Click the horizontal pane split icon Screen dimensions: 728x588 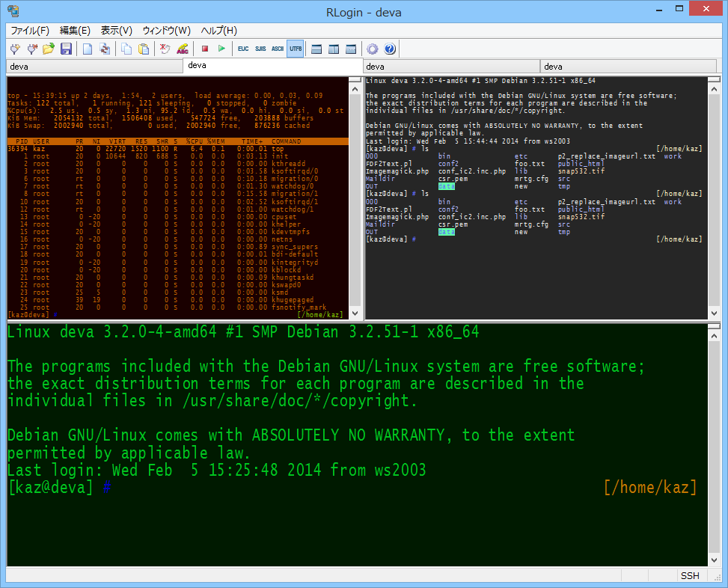(316, 49)
